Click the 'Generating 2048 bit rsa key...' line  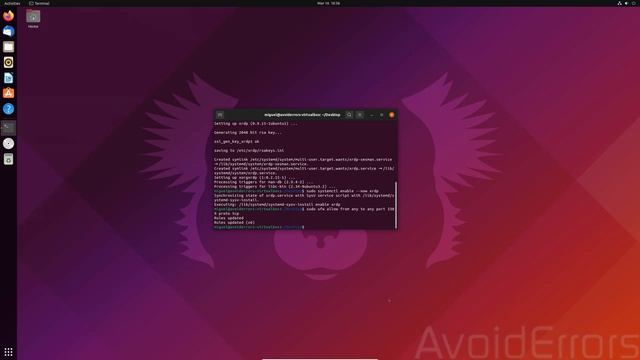click(248, 132)
